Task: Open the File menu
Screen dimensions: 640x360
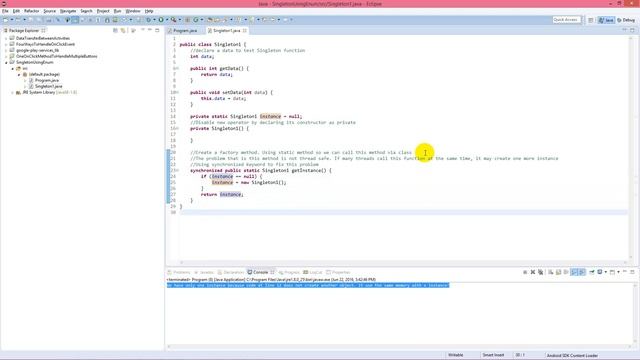Action: click(x=5, y=11)
